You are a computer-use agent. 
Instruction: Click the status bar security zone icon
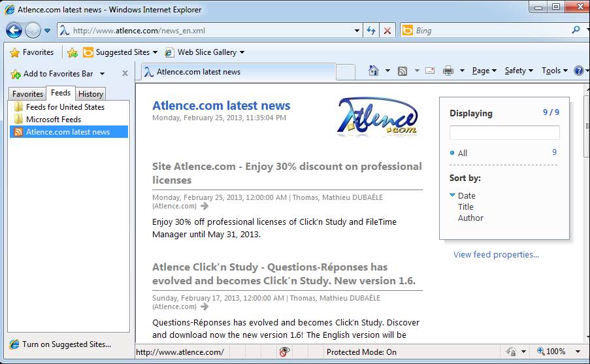[x=511, y=352]
